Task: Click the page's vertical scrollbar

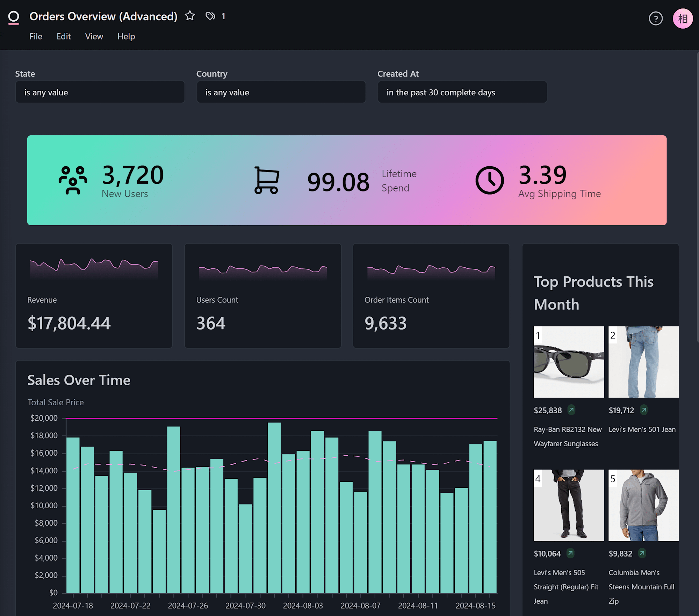Action: click(x=697, y=197)
